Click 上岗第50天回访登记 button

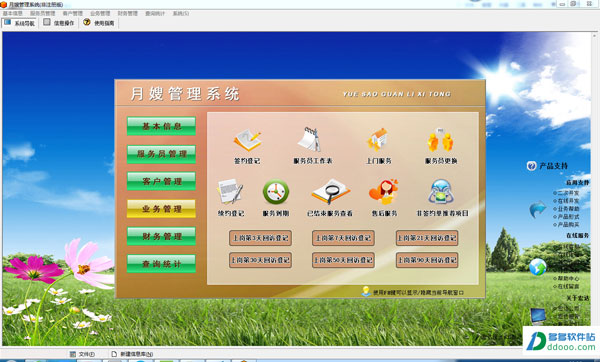(343, 260)
